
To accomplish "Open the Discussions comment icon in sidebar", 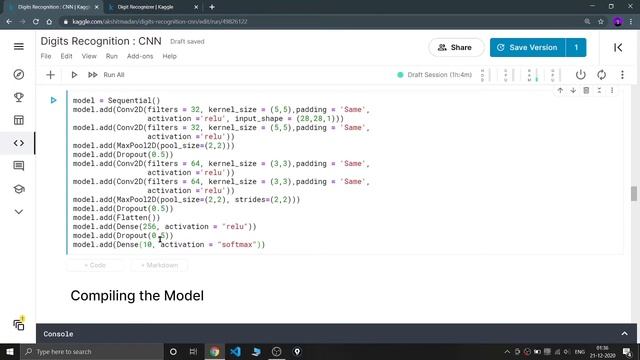I will [x=19, y=166].
